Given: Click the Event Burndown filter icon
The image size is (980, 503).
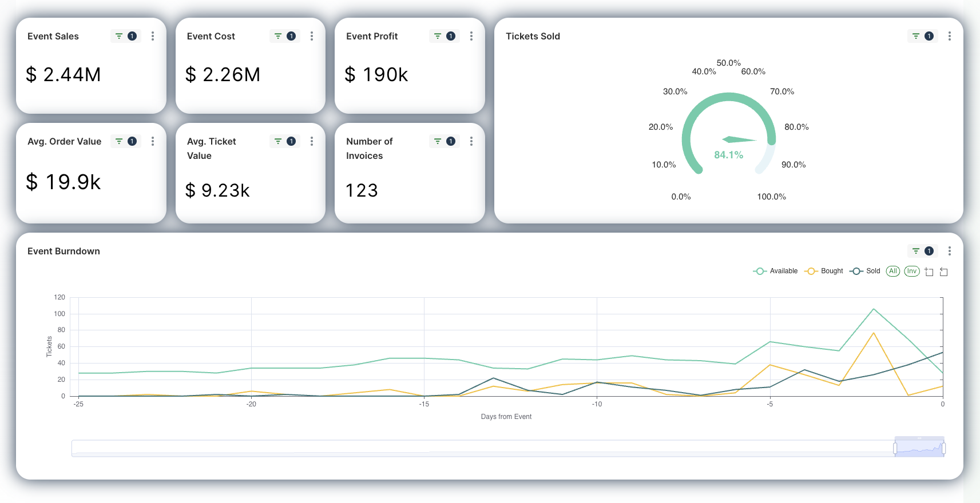Looking at the screenshot, I should click(x=916, y=251).
